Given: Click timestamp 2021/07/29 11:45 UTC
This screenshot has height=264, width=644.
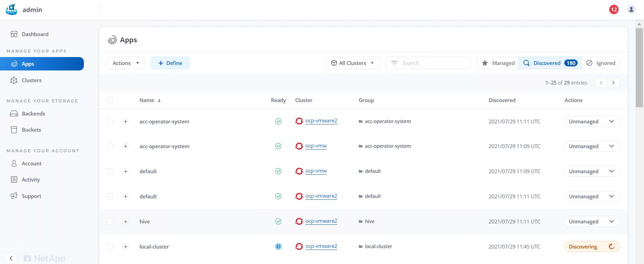Looking at the screenshot, I should click(x=514, y=246).
